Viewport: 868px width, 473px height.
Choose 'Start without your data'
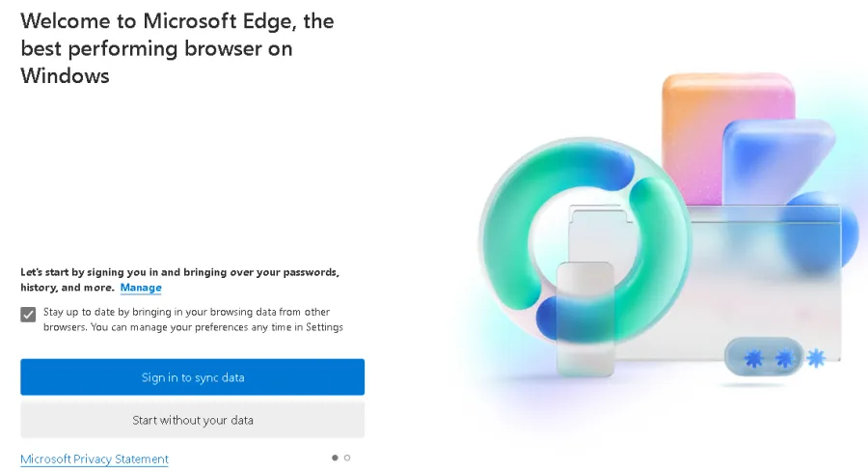[x=193, y=420]
